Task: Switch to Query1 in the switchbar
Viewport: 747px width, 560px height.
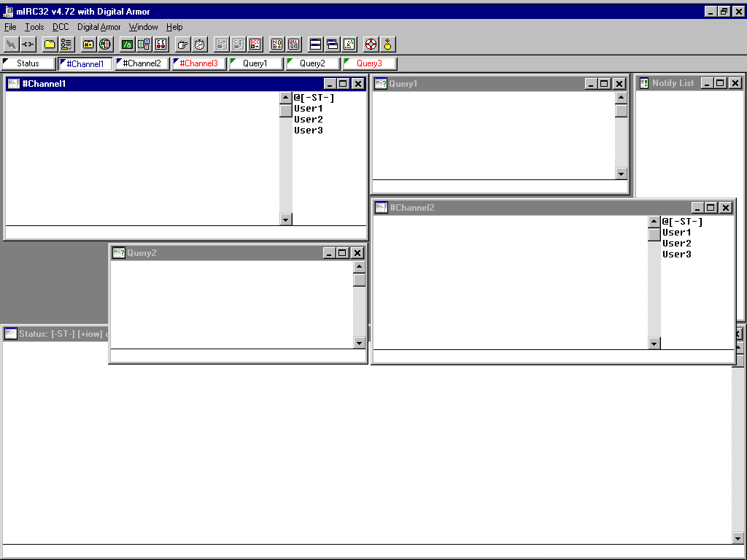Action: tap(255, 63)
